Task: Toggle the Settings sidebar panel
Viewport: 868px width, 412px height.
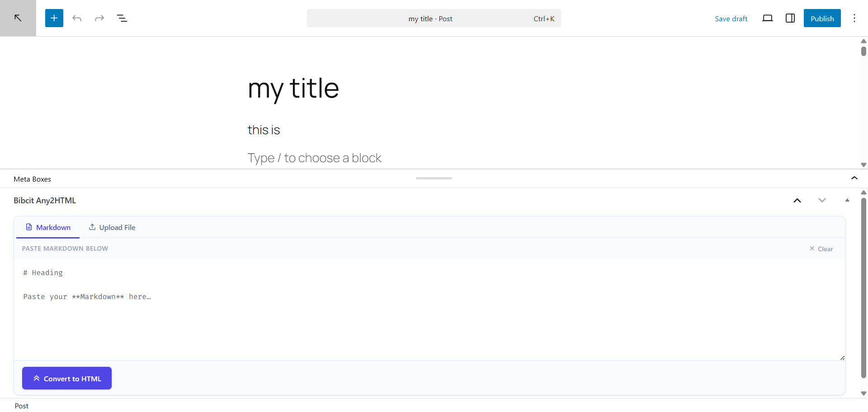Action: coord(790,18)
